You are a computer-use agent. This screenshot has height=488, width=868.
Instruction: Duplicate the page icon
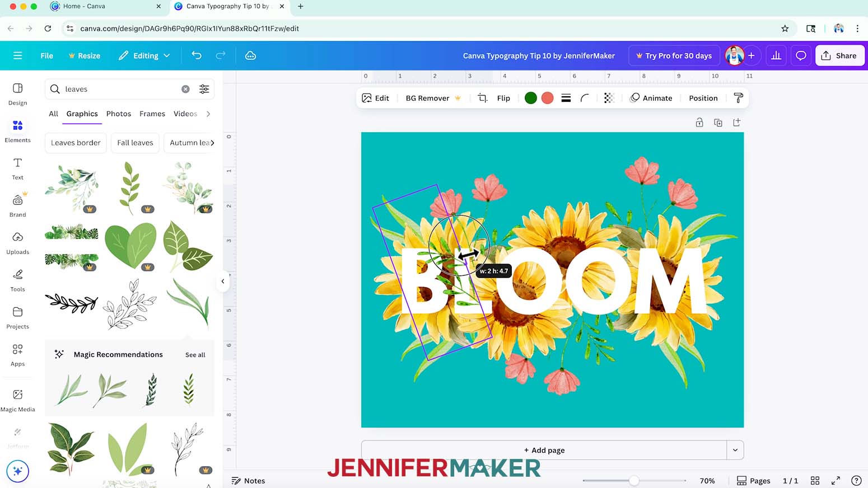tap(718, 123)
